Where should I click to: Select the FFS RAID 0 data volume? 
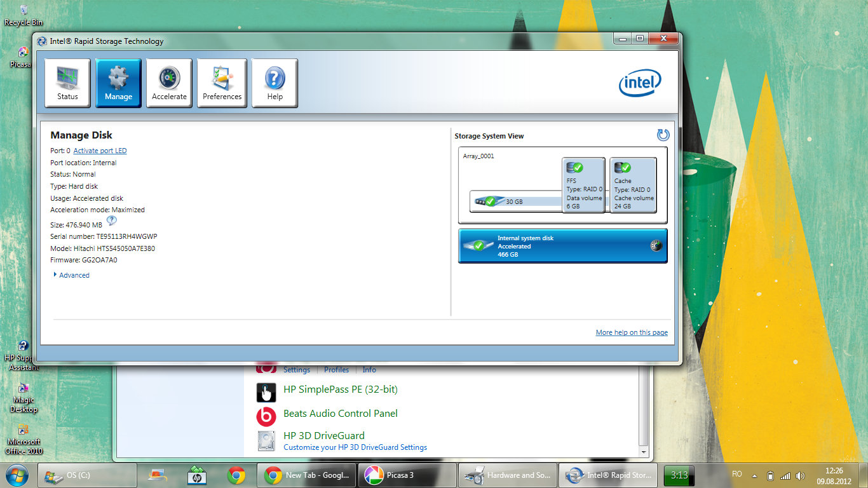click(x=583, y=185)
